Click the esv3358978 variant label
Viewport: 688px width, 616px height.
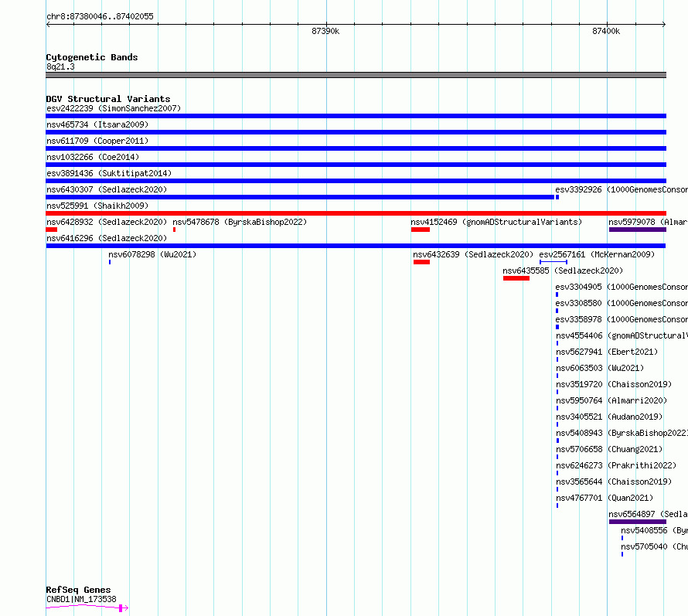(622, 319)
